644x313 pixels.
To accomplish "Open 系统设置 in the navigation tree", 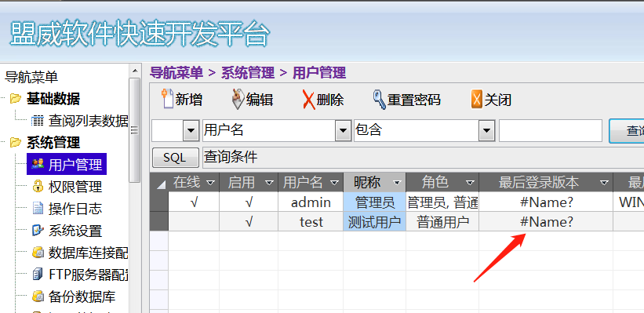I will (75, 231).
